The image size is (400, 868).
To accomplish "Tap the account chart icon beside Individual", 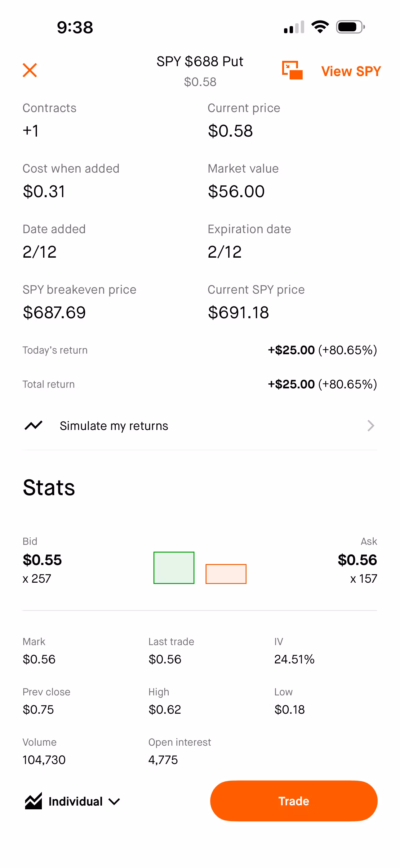I will (x=33, y=801).
